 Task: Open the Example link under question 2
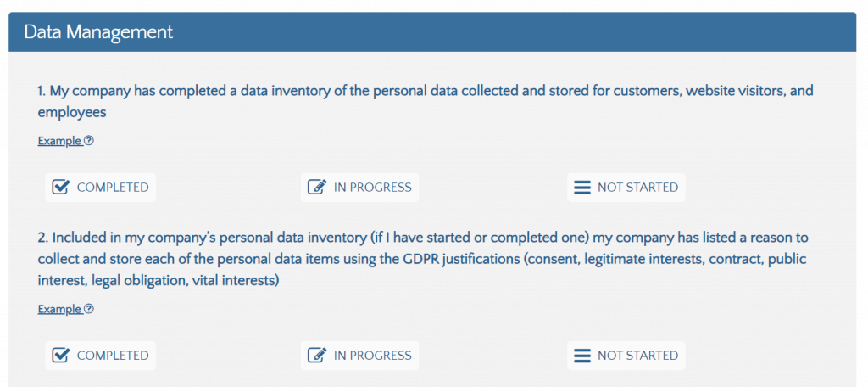(x=60, y=309)
